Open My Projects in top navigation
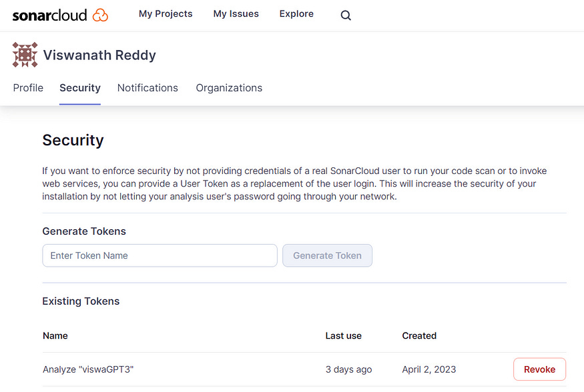Screen dimensions: 584x392 coord(166,14)
